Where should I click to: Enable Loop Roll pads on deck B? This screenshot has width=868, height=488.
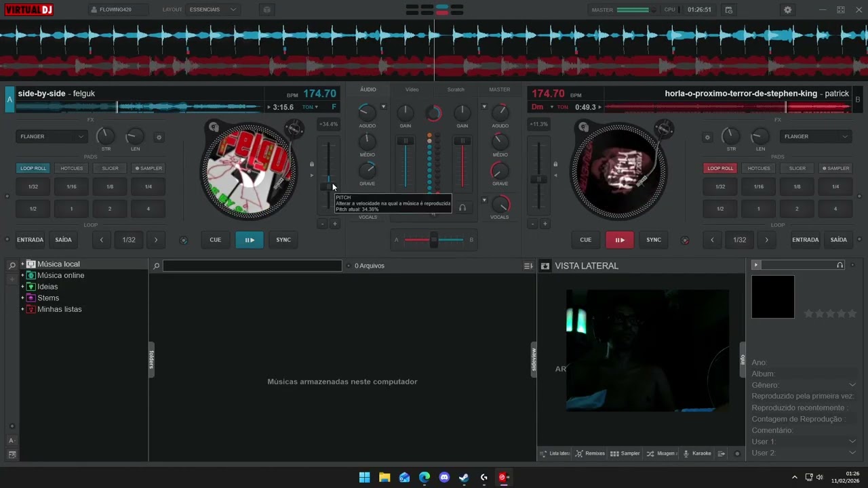pyautogui.click(x=720, y=168)
